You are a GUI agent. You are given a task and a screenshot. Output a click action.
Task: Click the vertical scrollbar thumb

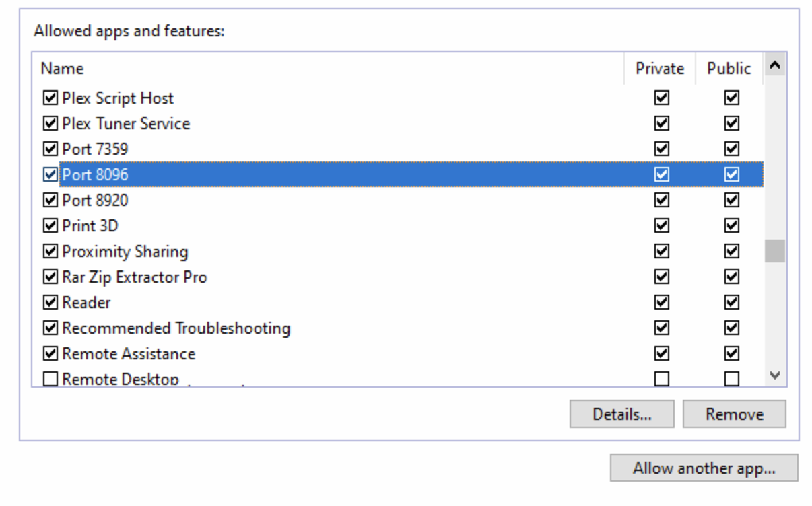click(775, 251)
